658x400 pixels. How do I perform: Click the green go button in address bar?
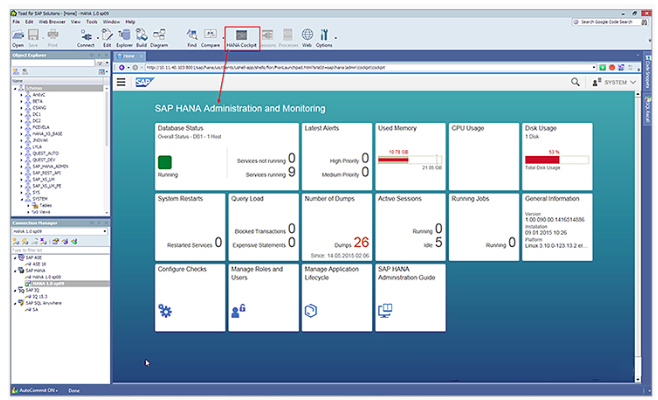tap(603, 68)
